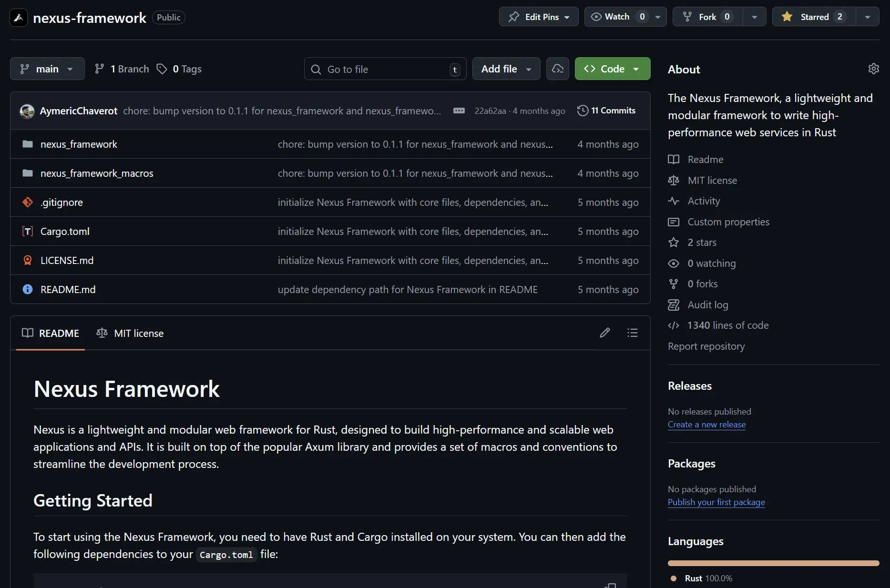Open commit hash 22a62aa
This screenshot has height=588, width=890.
pyautogui.click(x=490, y=111)
